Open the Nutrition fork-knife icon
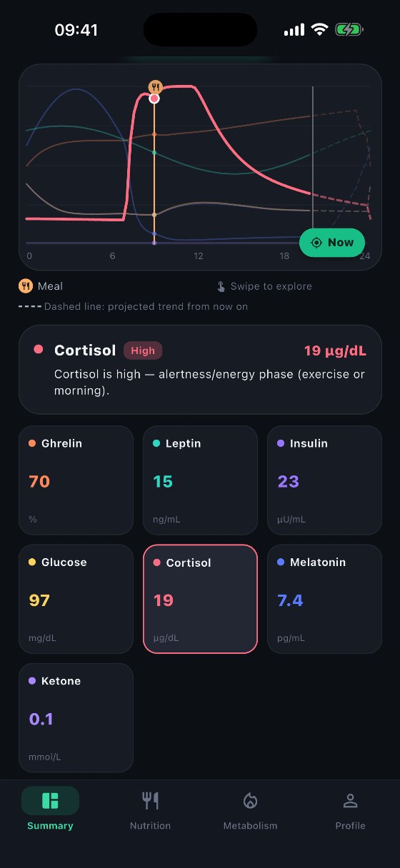Image resolution: width=400 pixels, height=868 pixels. point(150,800)
